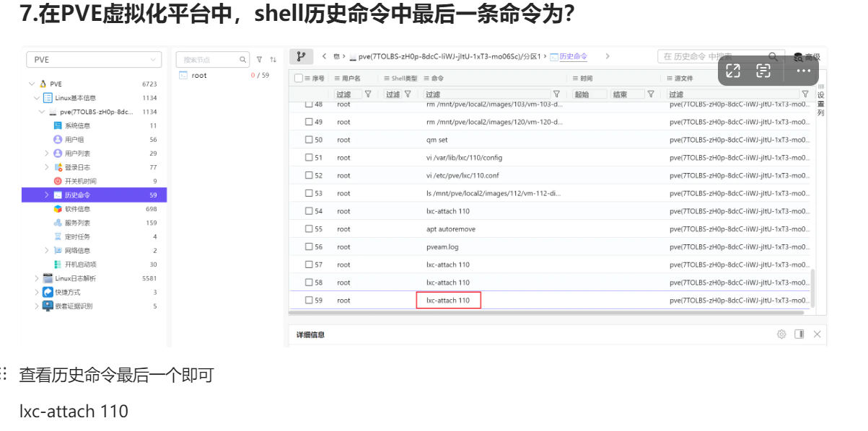Open the PVE dropdown selector
The image size is (868, 431).
point(94,60)
